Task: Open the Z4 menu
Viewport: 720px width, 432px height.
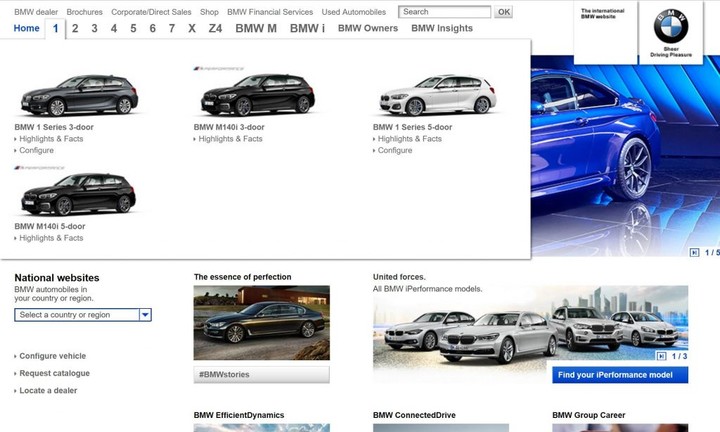Action: [215, 28]
